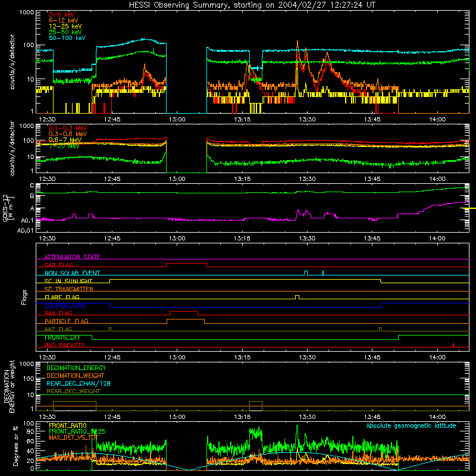
Task: Click the FRONTS_OFF flag label
Action: [x=62, y=337]
